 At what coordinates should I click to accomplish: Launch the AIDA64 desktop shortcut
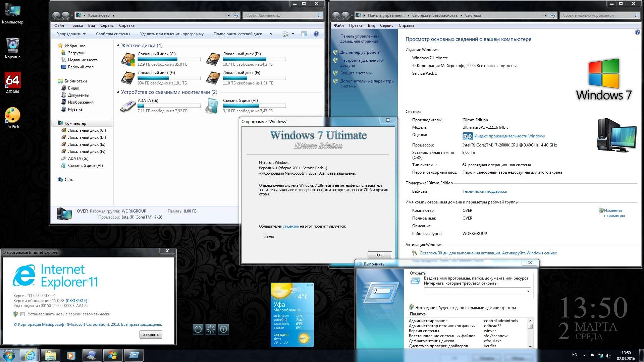(x=13, y=83)
